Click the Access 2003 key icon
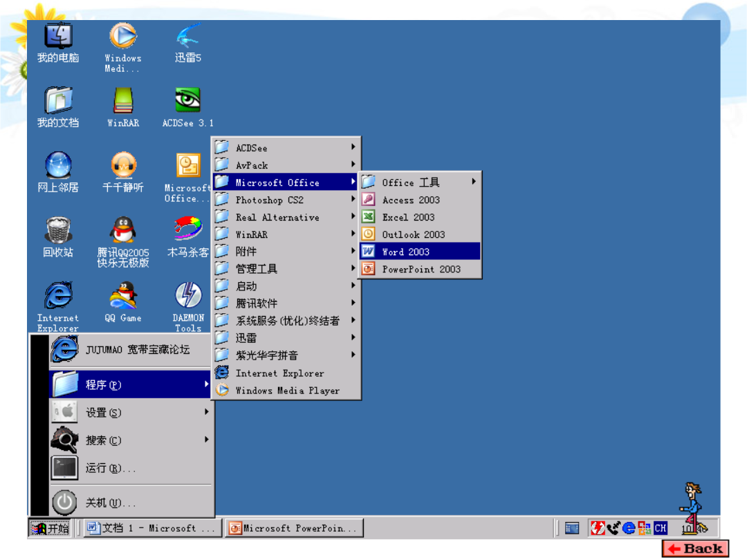The image size is (747, 560). [x=368, y=200]
